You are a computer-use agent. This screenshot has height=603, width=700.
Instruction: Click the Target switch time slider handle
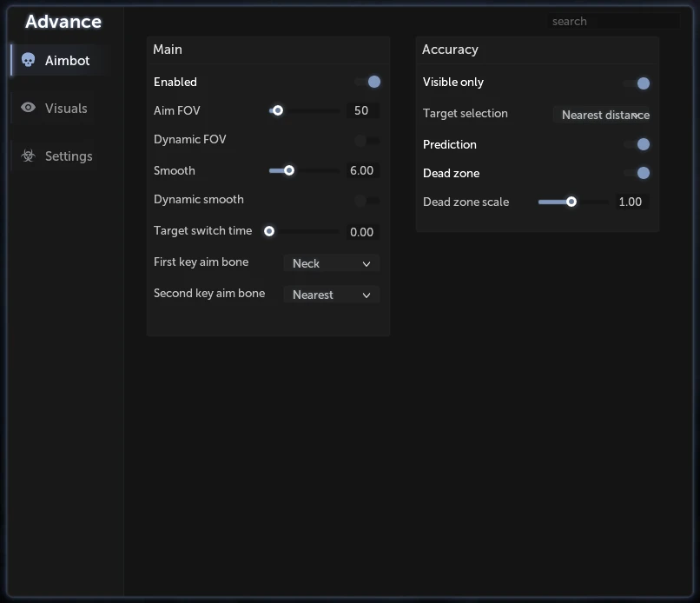pos(269,231)
